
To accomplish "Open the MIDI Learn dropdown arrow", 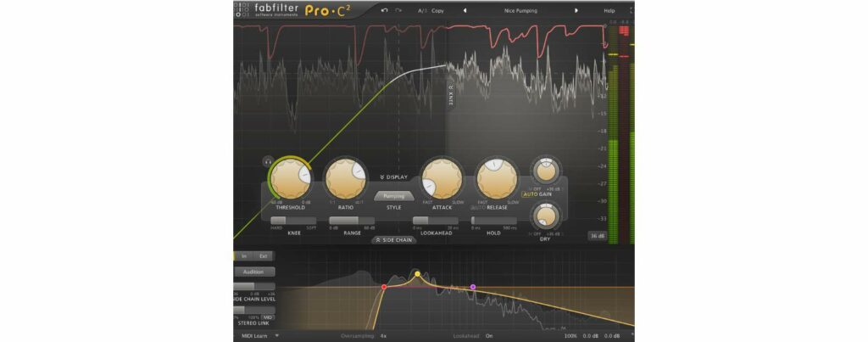I will pyautogui.click(x=276, y=336).
